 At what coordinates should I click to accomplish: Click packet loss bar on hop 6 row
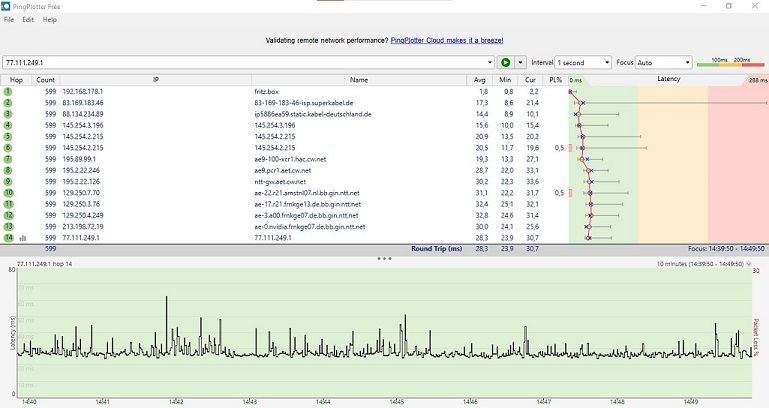tap(570, 148)
